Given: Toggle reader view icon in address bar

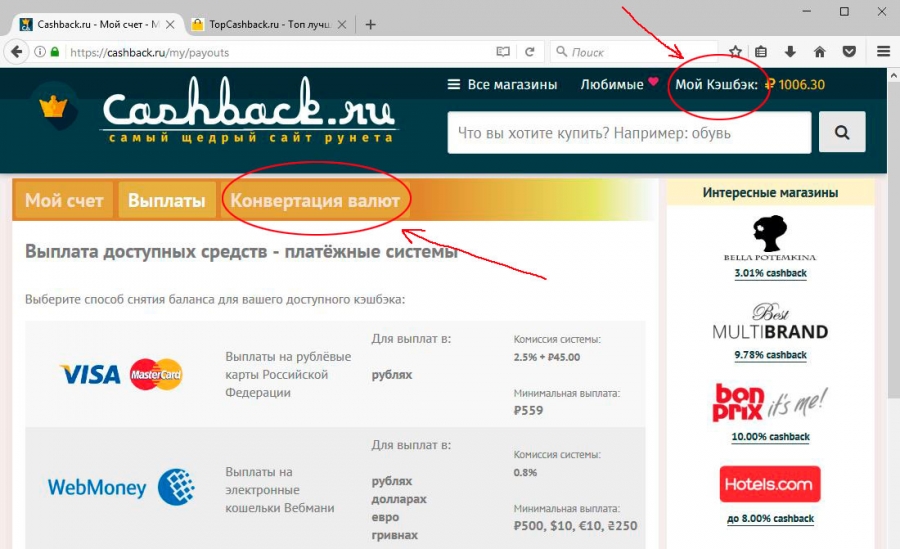Looking at the screenshot, I should 503,52.
